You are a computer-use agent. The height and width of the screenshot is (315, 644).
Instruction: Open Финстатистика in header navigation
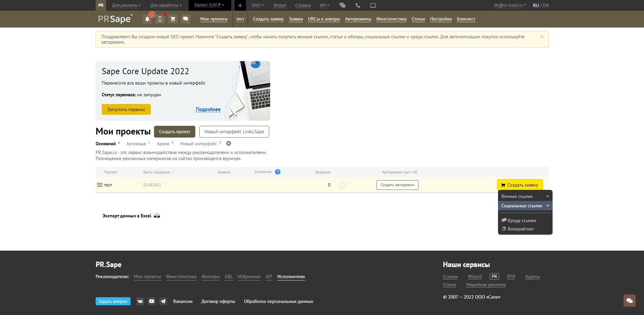[x=391, y=19]
